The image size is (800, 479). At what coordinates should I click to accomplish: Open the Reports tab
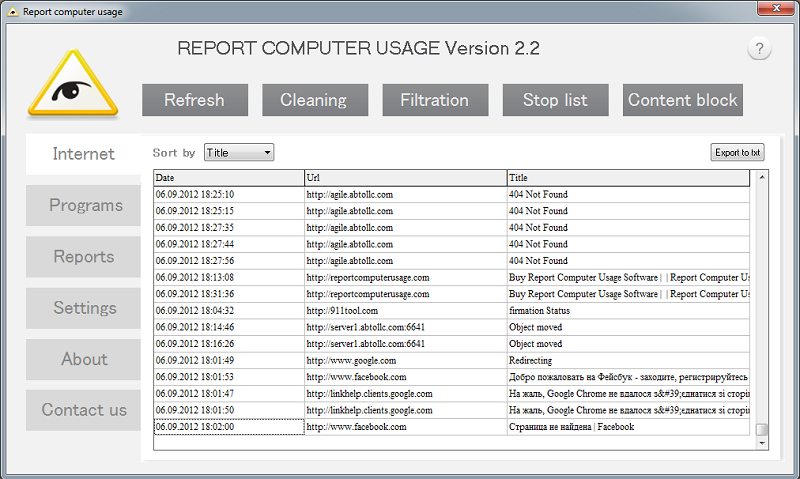84,257
